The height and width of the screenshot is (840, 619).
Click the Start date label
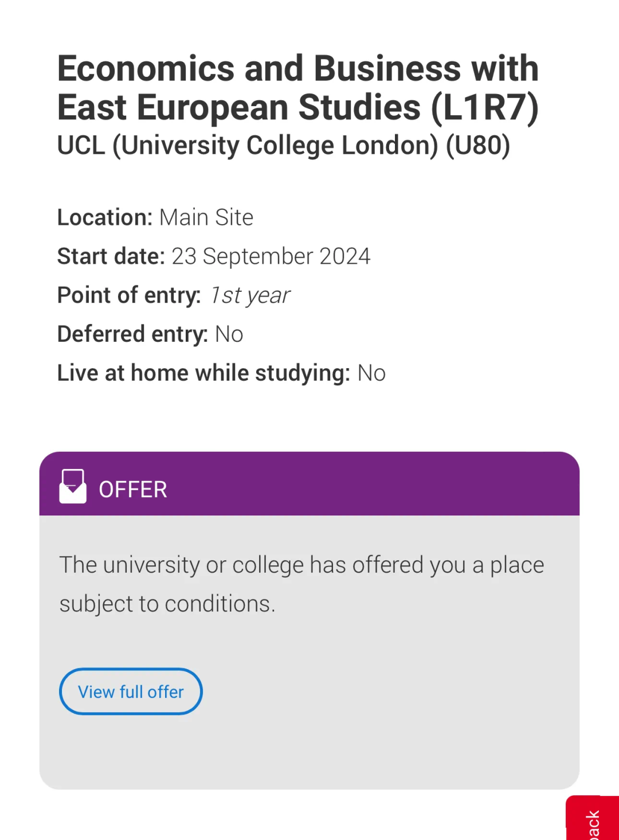tap(111, 256)
